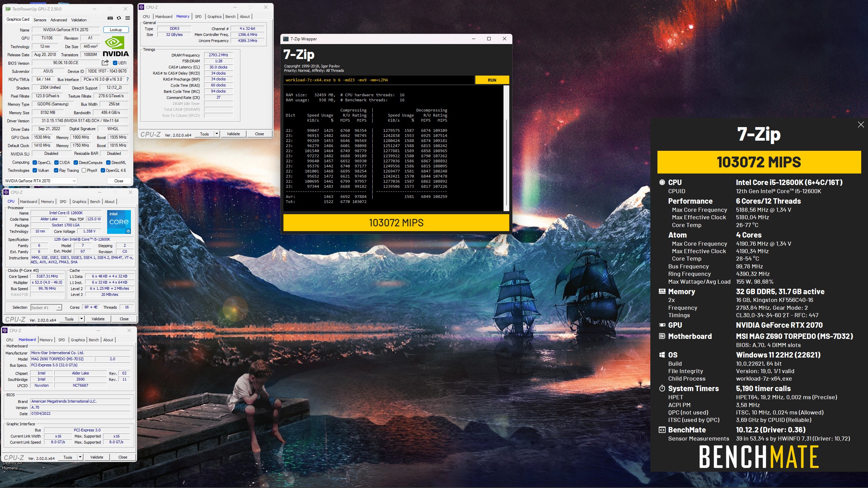Toggle the OpenGL 4.6 checkbox
This screenshot has width=868, height=488.
tap(103, 170)
